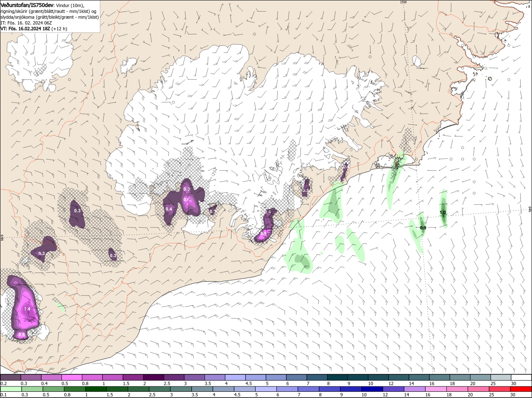
Task: Pick the light periwinkle 5–6 rain swatch
Action: 266,389
